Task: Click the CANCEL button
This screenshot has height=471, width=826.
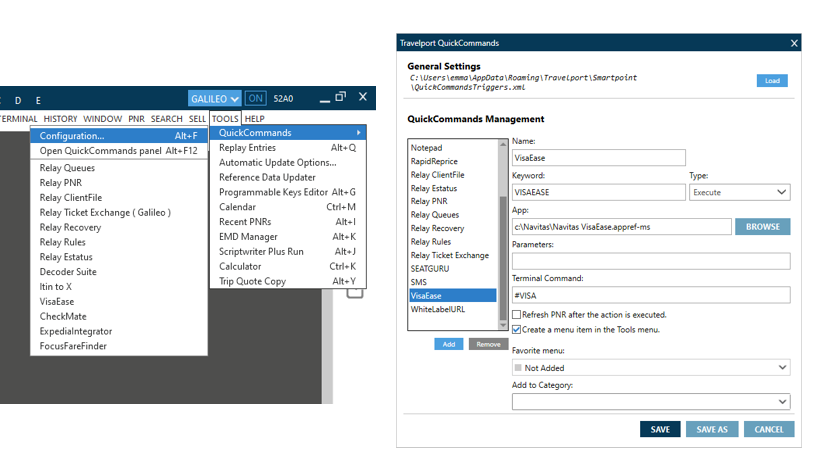Action: click(769, 429)
